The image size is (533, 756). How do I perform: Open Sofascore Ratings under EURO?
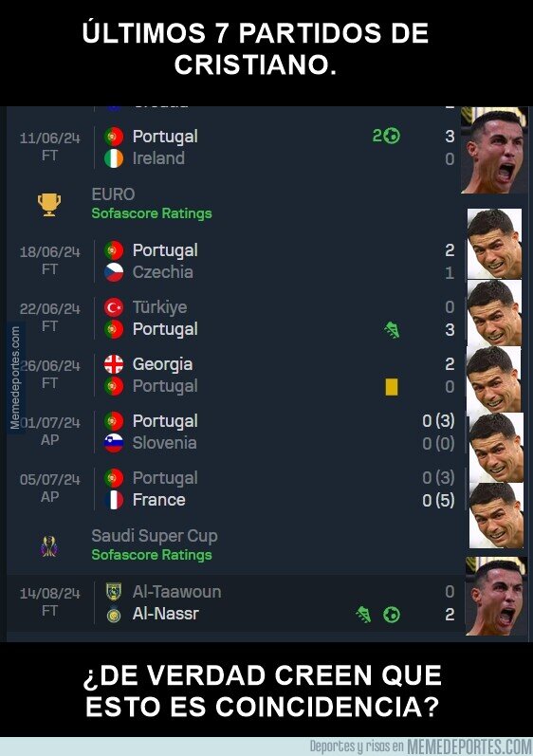(x=152, y=213)
